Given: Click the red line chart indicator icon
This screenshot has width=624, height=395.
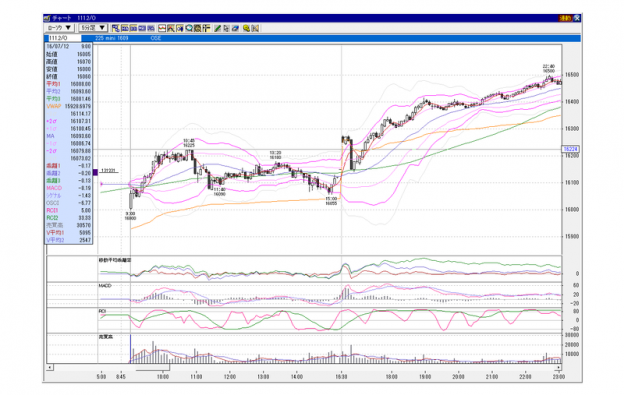Looking at the screenshot, I should 162,28.
